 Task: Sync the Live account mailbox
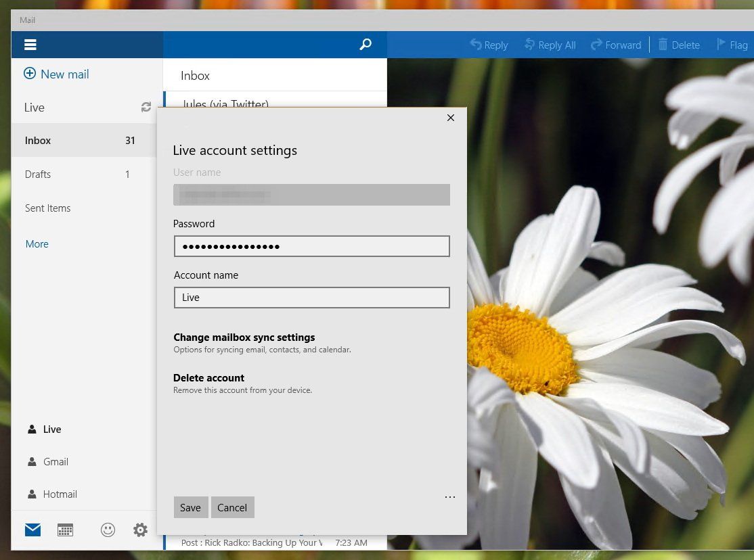pyautogui.click(x=146, y=106)
